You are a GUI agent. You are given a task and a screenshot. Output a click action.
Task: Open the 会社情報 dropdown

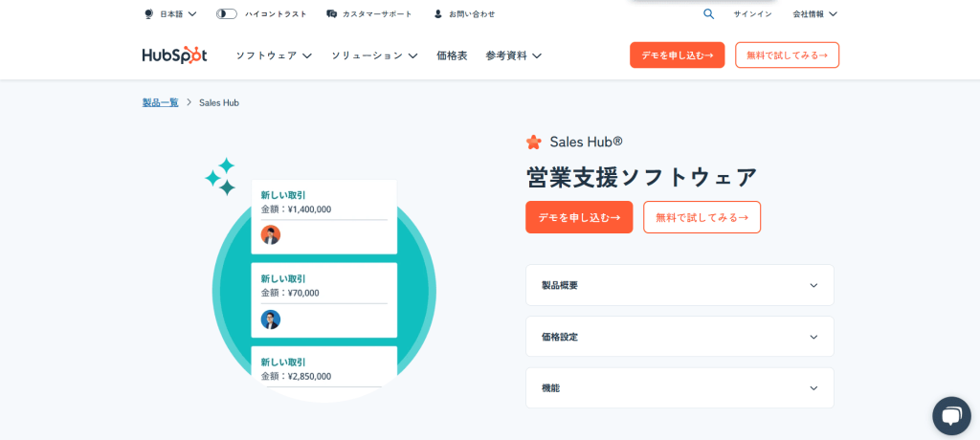pyautogui.click(x=814, y=13)
